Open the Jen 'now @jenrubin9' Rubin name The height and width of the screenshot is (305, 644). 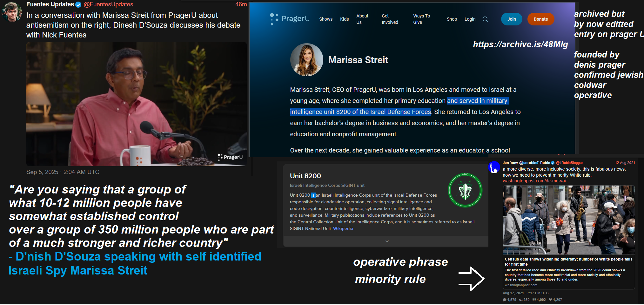(x=526, y=163)
